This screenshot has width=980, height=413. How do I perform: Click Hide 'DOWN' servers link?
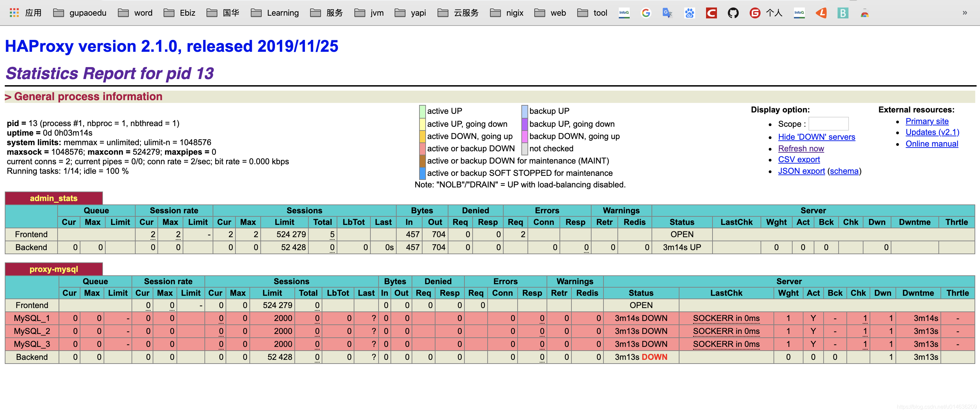click(x=816, y=137)
